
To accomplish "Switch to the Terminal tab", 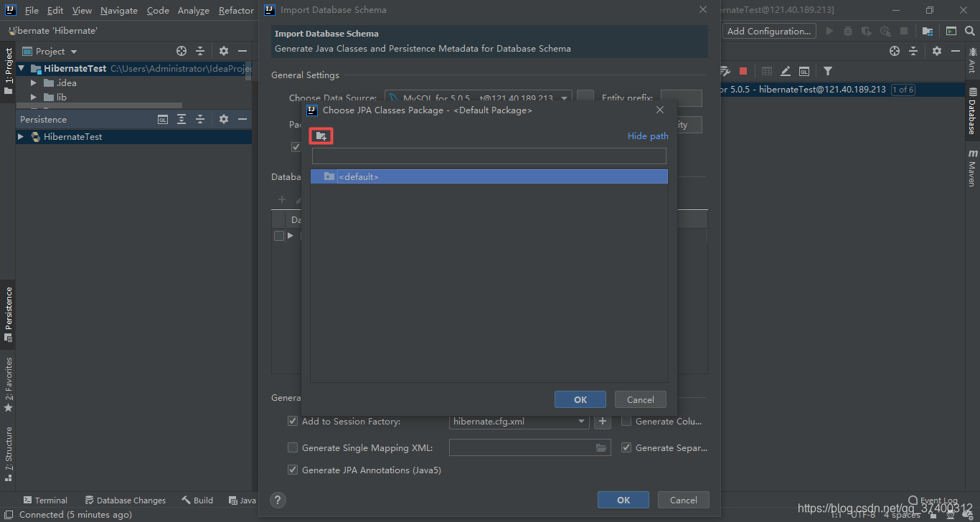I will pos(45,500).
